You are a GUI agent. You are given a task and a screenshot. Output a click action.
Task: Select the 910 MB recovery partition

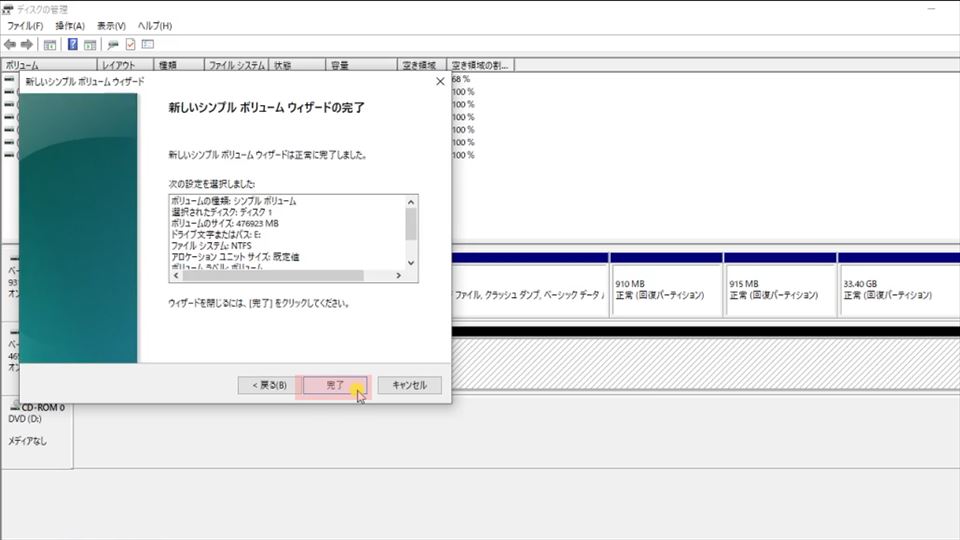tap(666, 290)
